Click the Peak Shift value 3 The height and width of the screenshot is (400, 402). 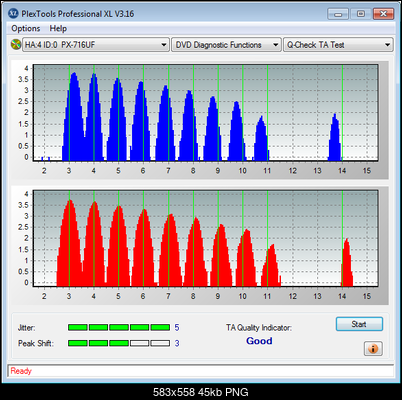pyautogui.click(x=177, y=343)
